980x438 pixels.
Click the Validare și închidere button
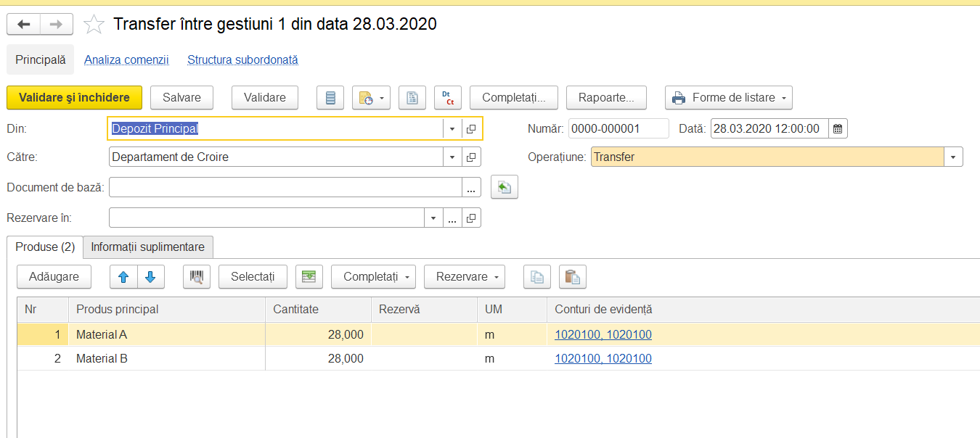pyautogui.click(x=74, y=98)
